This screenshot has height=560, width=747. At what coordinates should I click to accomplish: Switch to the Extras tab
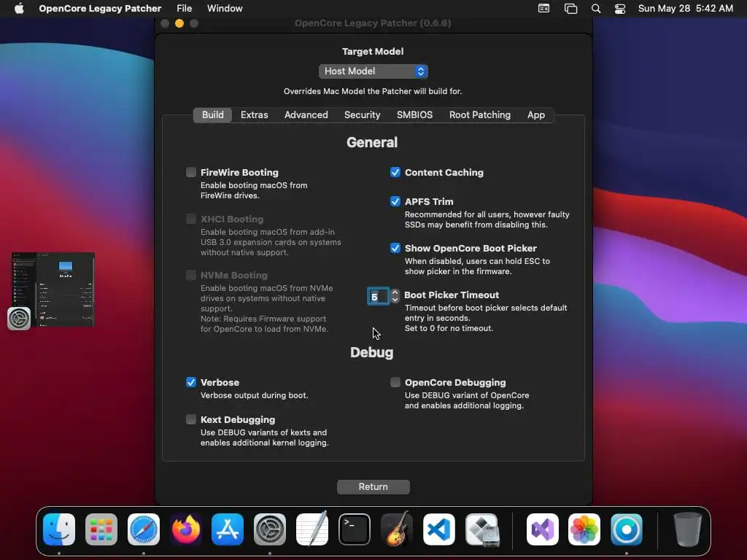(x=255, y=114)
